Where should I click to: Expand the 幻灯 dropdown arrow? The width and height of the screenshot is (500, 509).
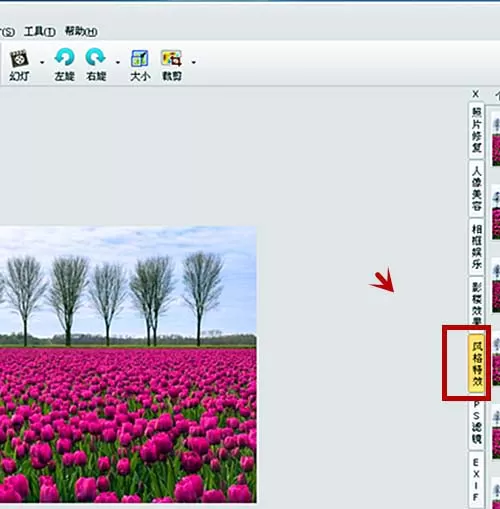(42, 62)
